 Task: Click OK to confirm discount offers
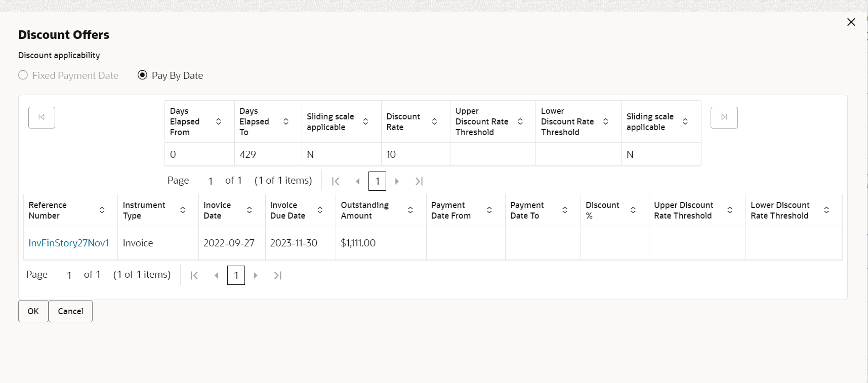[x=33, y=311]
